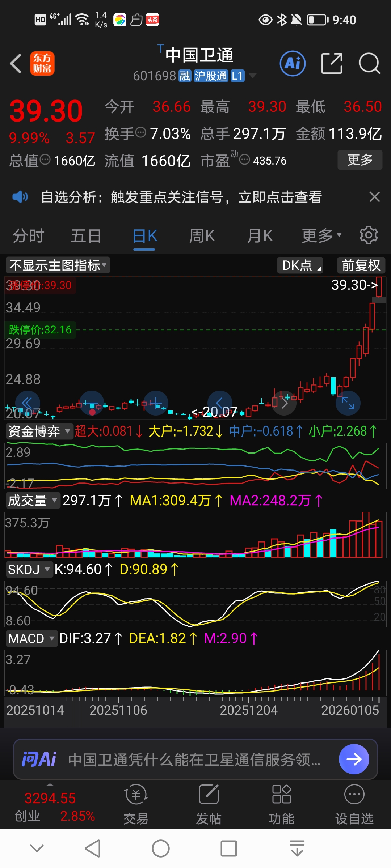Tap Android recent apps square
Image resolution: width=391 pixels, height=868 pixels.
[x=228, y=848]
